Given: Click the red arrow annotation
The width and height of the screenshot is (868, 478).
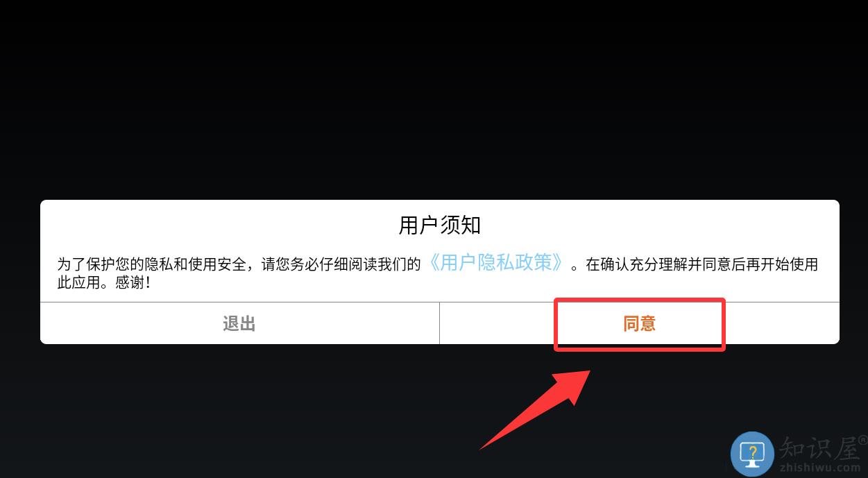Looking at the screenshot, I should (x=536, y=409).
